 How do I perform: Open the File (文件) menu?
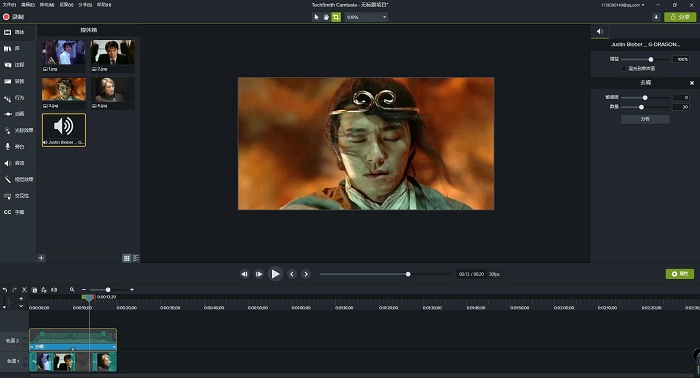click(x=9, y=4)
